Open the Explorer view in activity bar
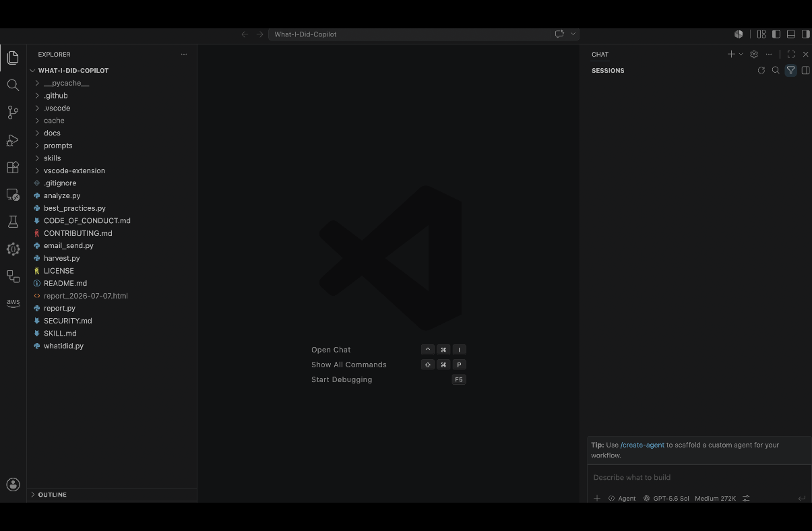This screenshot has height=531, width=812. pos(13,58)
